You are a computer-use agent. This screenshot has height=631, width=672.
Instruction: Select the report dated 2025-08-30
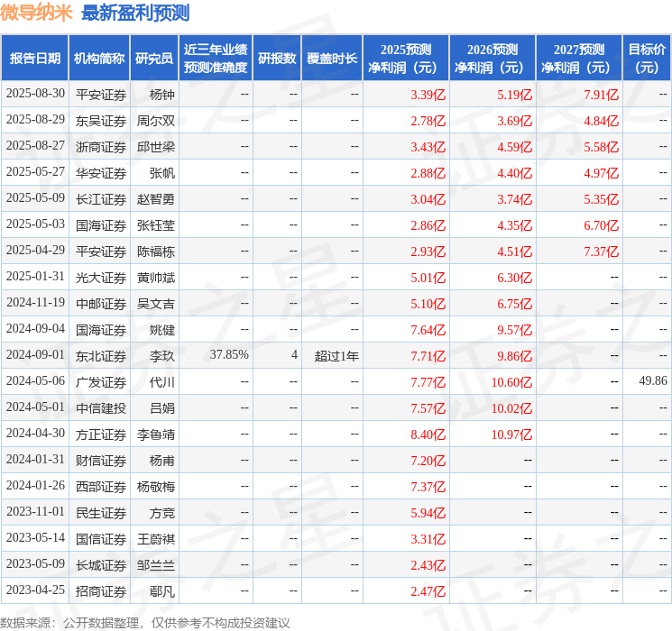click(x=35, y=94)
